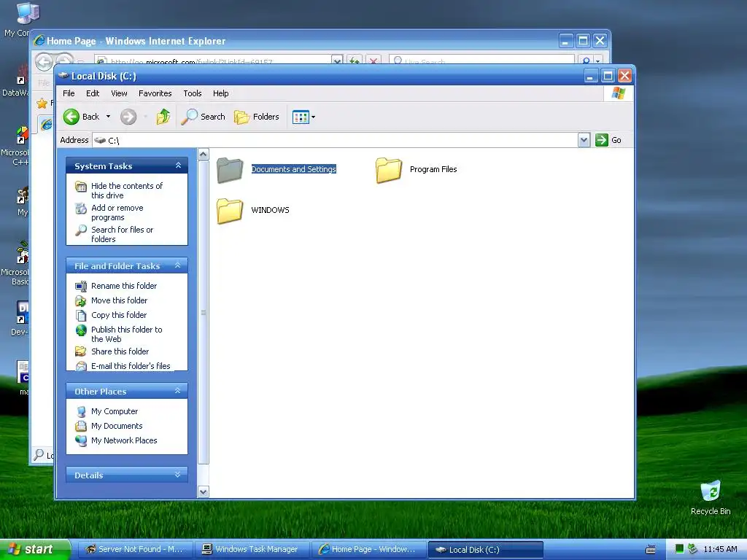
Task: Click the Start button
Action: [x=35, y=549]
